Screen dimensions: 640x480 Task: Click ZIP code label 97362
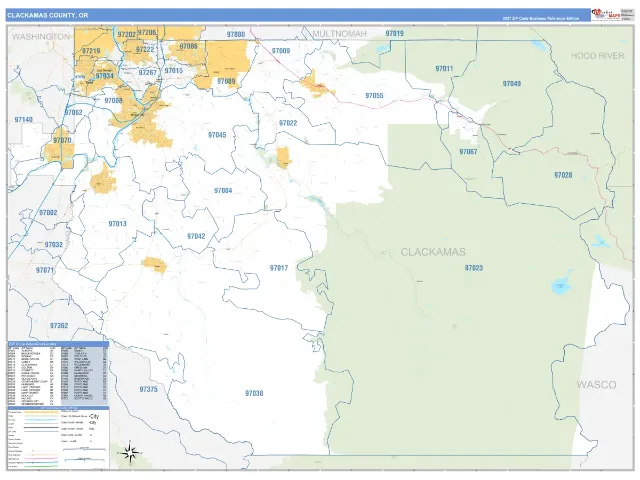(x=59, y=326)
